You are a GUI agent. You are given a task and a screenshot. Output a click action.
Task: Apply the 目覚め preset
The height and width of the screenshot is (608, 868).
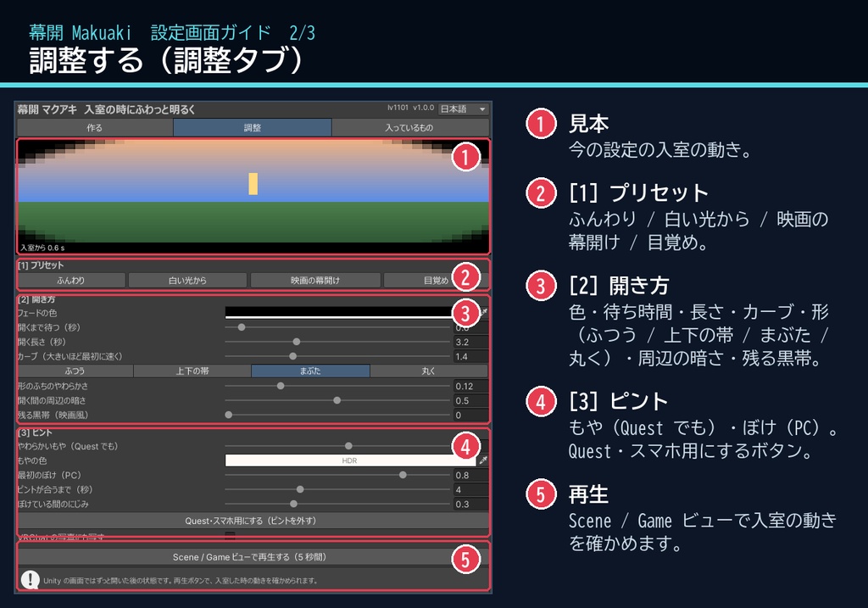point(436,280)
